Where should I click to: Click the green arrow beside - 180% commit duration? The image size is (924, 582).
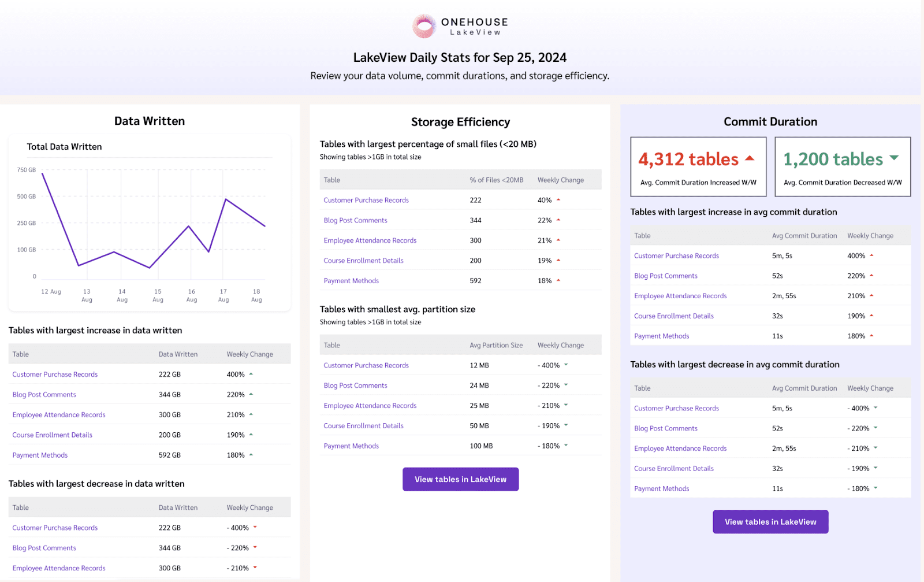[x=875, y=488]
